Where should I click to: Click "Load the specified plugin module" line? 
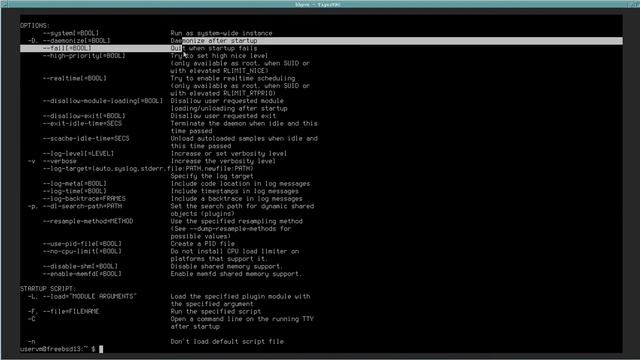pos(240,296)
